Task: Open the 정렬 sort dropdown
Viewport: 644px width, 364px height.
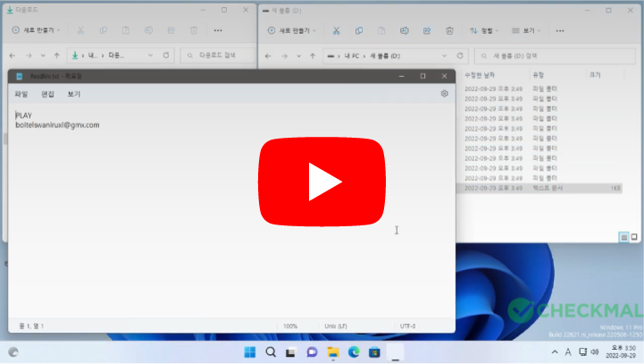Action: (484, 30)
